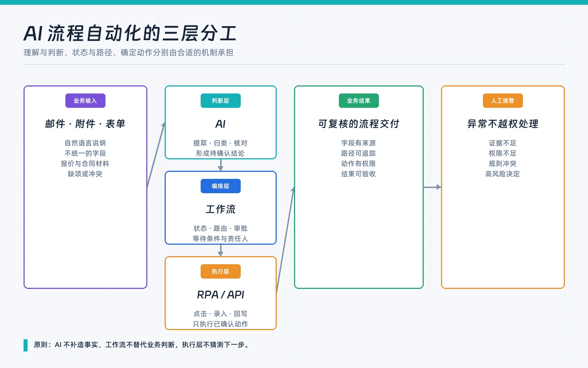Click the text 路径可追踪
The height and width of the screenshot is (368, 588).
click(359, 153)
